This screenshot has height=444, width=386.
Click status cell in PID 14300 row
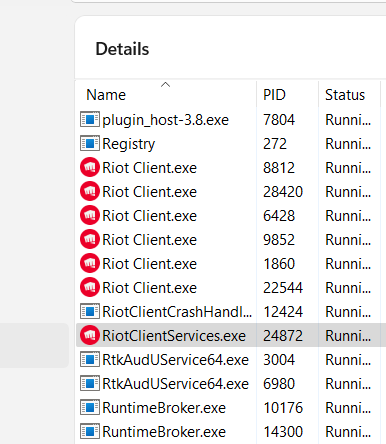pos(348,432)
